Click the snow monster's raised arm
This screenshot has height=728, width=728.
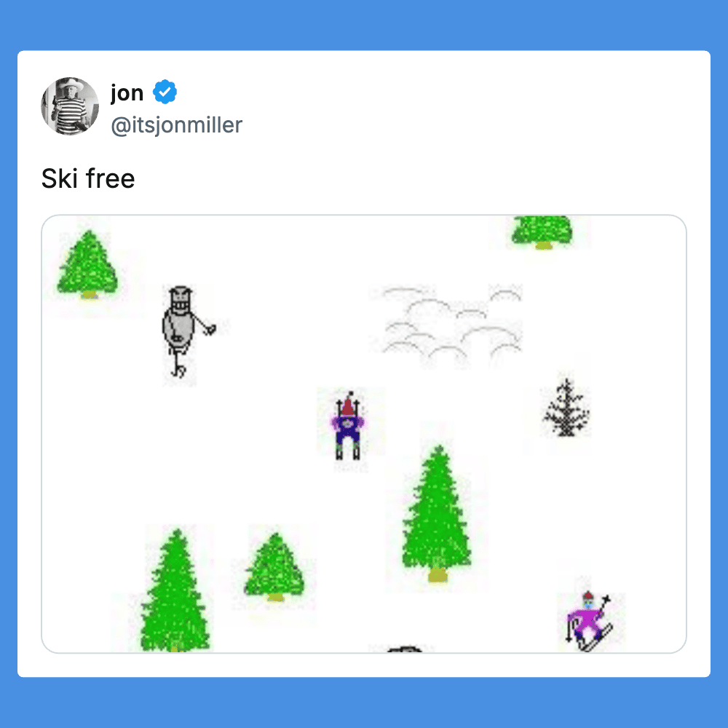point(205,324)
